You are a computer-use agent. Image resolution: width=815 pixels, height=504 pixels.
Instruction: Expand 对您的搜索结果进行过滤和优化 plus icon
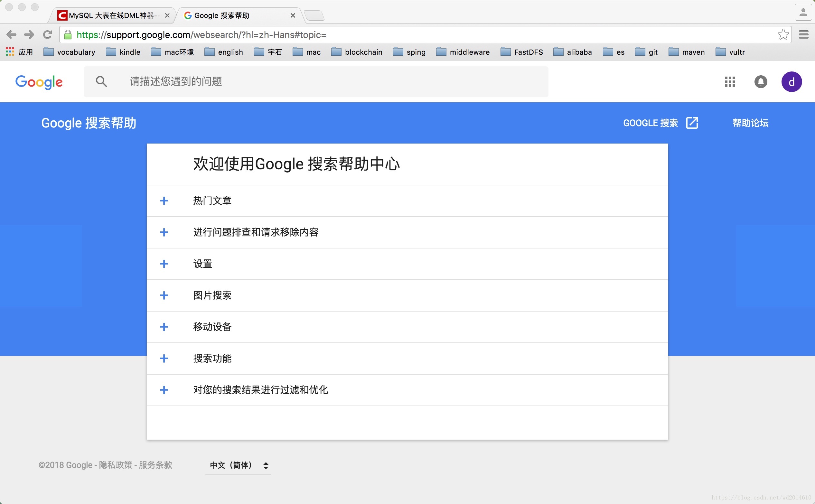coord(164,390)
